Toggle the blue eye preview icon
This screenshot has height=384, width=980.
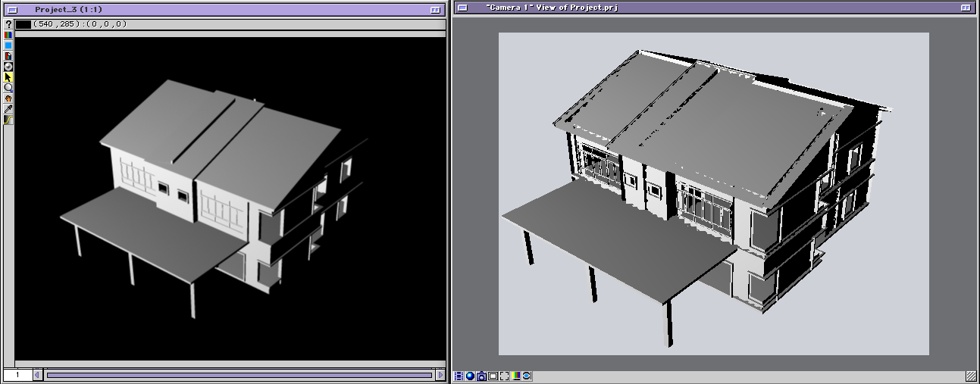[x=527, y=376]
